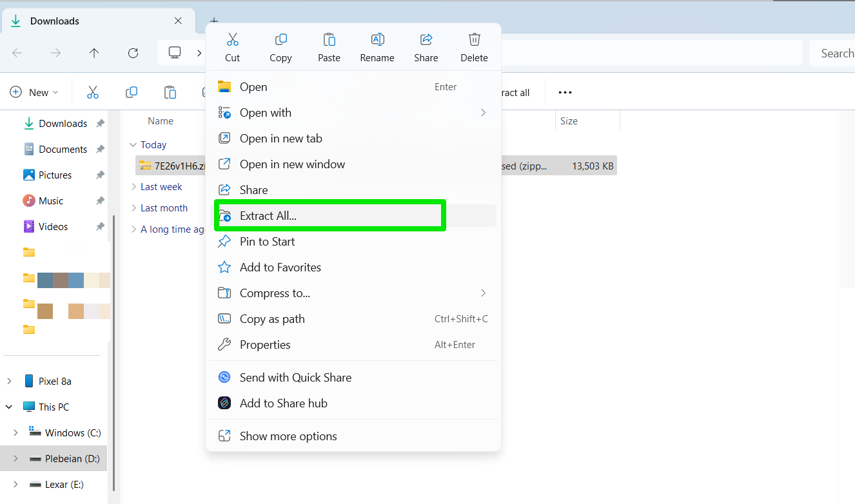Expand the Last month group
This screenshot has width=855, height=504.
(133, 208)
